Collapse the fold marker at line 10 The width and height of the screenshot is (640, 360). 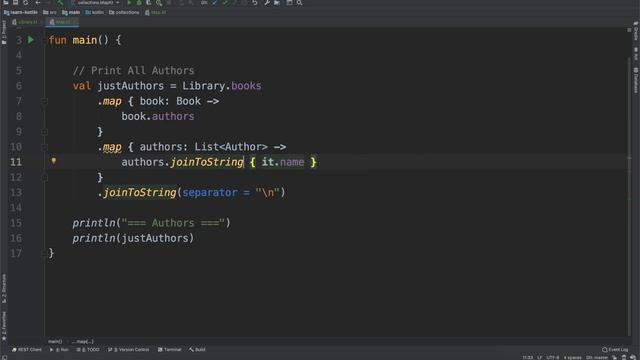point(44,147)
